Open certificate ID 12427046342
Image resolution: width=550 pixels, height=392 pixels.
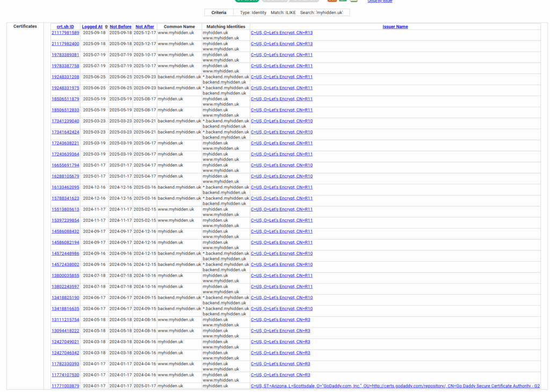click(x=65, y=353)
